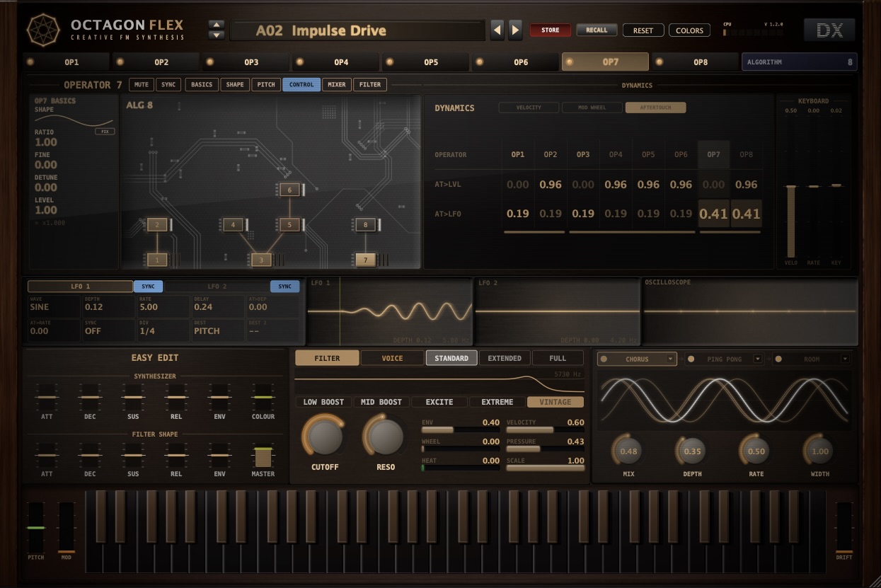Image resolution: width=881 pixels, height=588 pixels.
Task: Open the LFO wave SINE selector
Action: click(54, 306)
